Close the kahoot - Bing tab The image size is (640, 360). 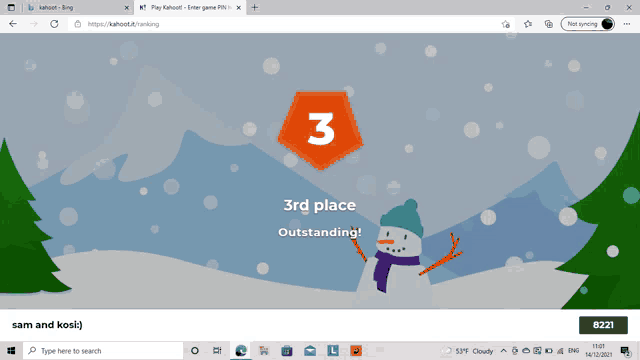[x=127, y=7]
